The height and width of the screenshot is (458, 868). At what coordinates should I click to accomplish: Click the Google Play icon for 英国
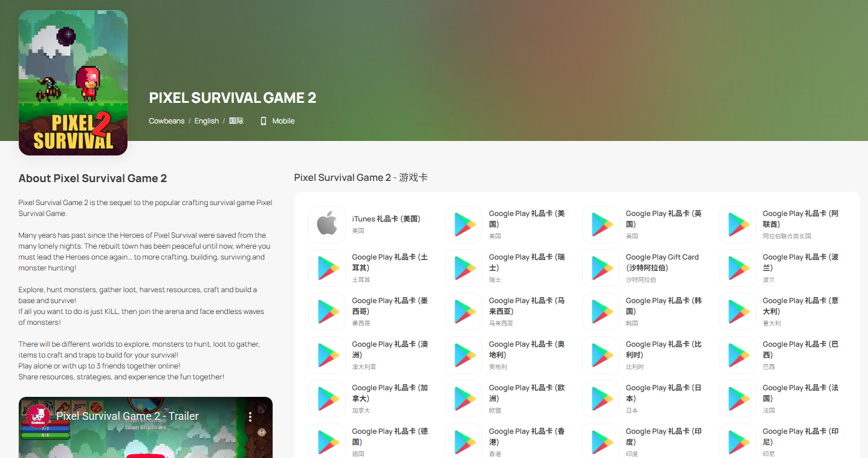click(601, 224)
